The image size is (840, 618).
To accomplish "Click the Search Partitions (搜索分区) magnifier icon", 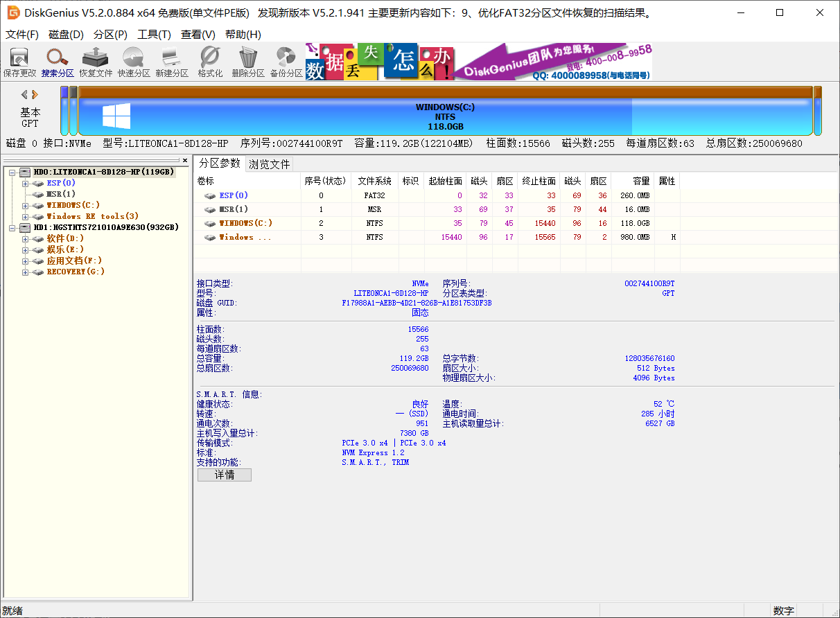I will click(57, 57).
